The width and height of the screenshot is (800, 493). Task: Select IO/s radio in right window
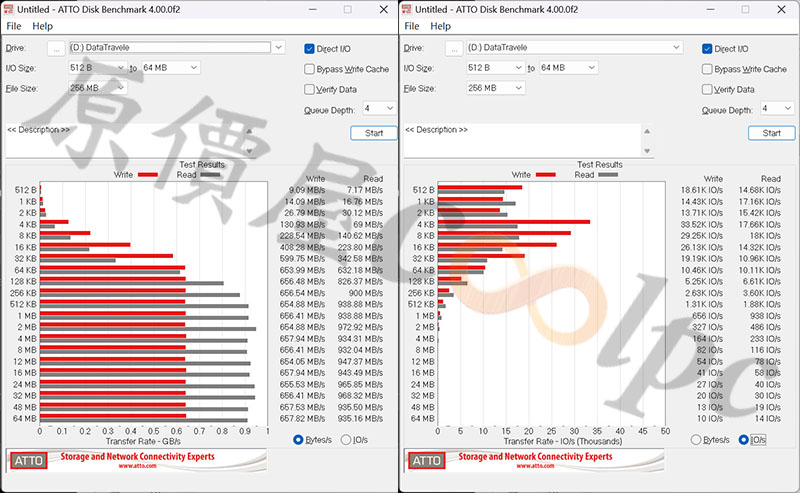[743, 439]
